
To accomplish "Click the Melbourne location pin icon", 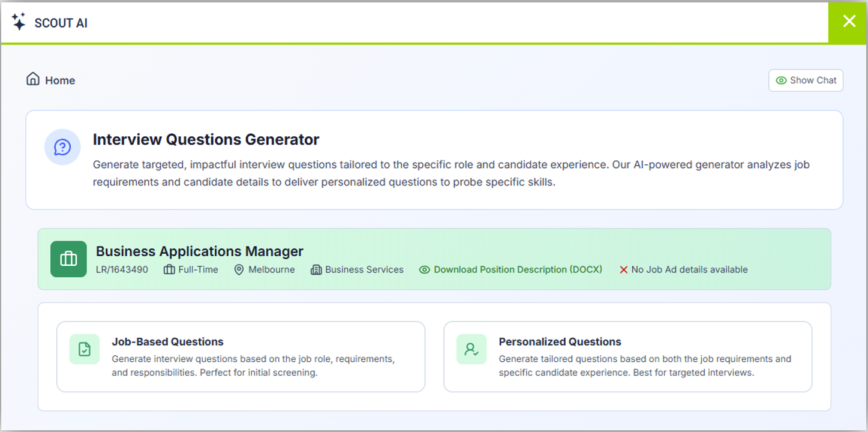I will [x=239, y=270].
